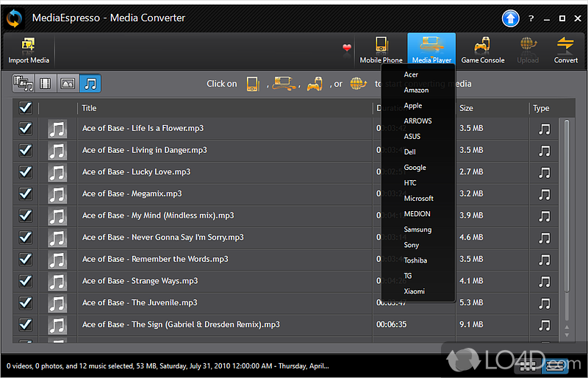This screenshot has width=588, height=378.
Task: Click the type note icon for The Juvenile.mp3
Action: pos(545,303)
